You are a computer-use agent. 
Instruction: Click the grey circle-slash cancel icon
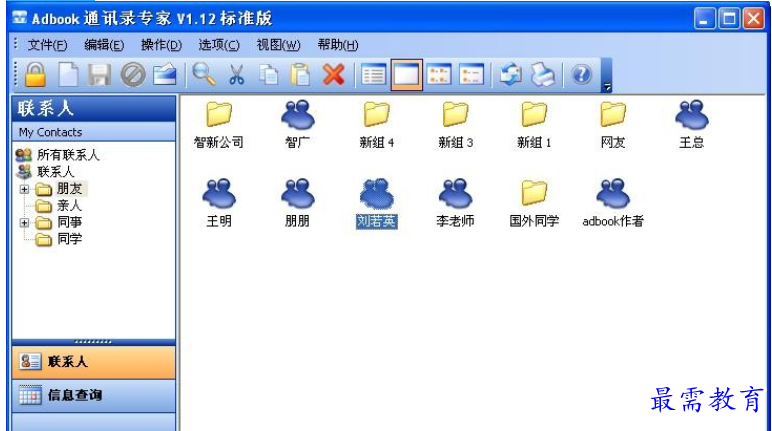coord(133,75)
